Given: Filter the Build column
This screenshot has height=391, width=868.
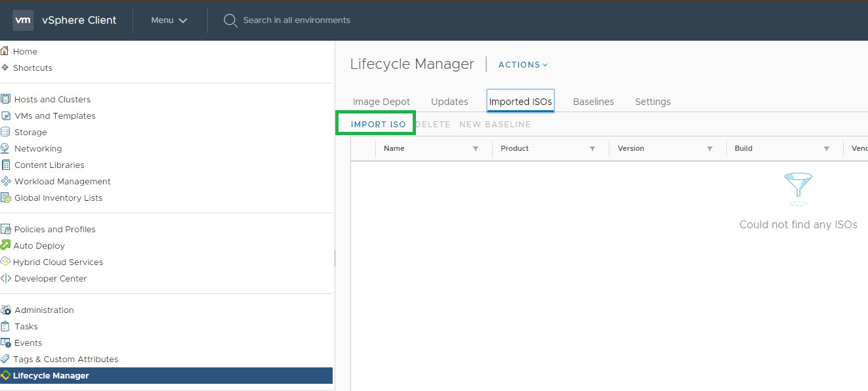Looking at the screenshot, I should coord(827,149).
